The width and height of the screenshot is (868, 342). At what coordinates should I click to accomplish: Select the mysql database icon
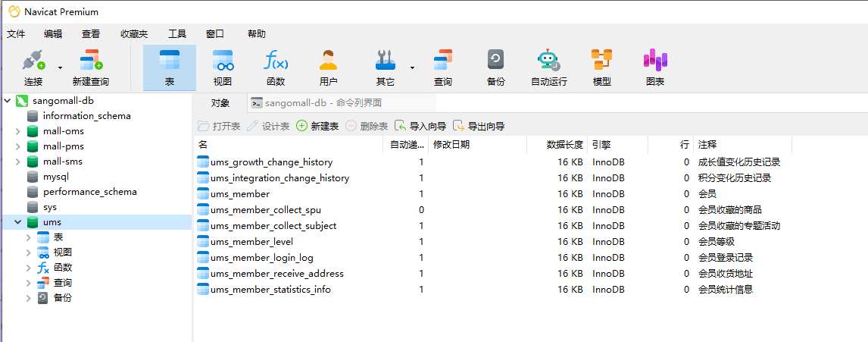point(33,177)
